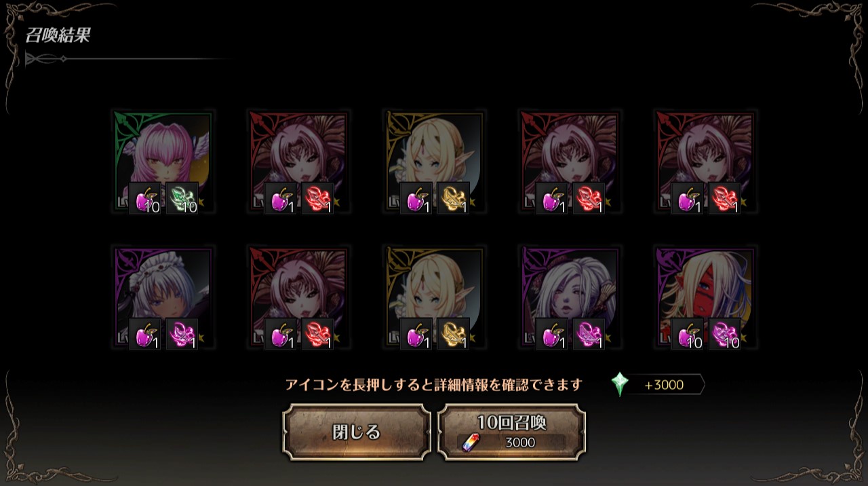Click the pink crystal item with count 10
Viewport: 868px width, 486px height.
tap(725, 334)
